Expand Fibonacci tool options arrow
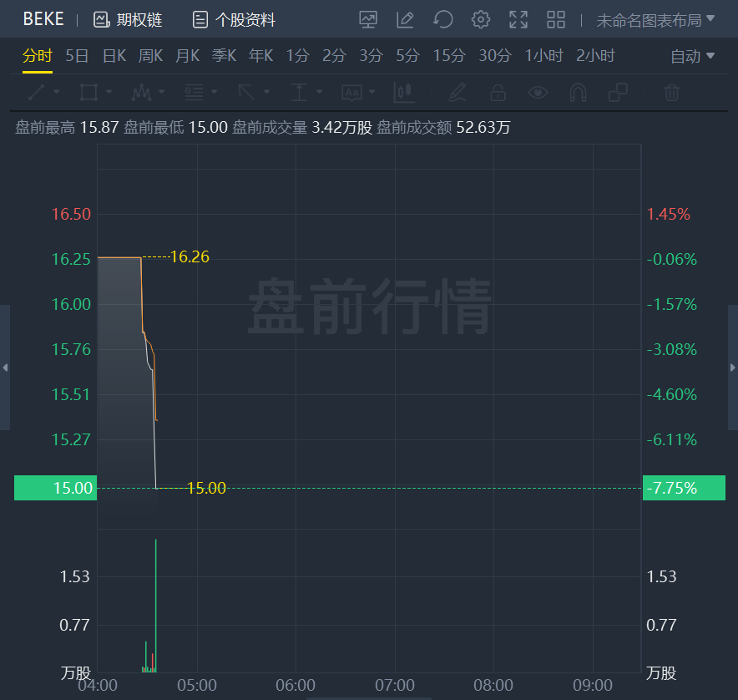738x700 pixels. pyautogui.click(x=215, y=92)
